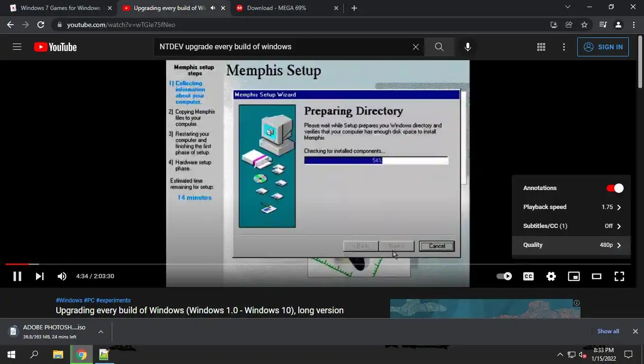Click Show all downloads
The width and height of the screenshot is (644, 364).
pos(608,331)
